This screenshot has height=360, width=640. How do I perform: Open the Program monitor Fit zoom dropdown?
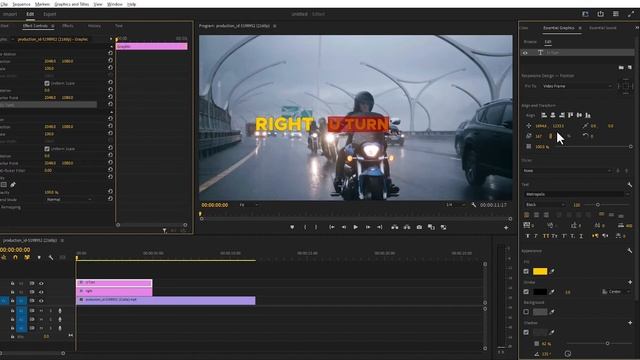point(249,205)
